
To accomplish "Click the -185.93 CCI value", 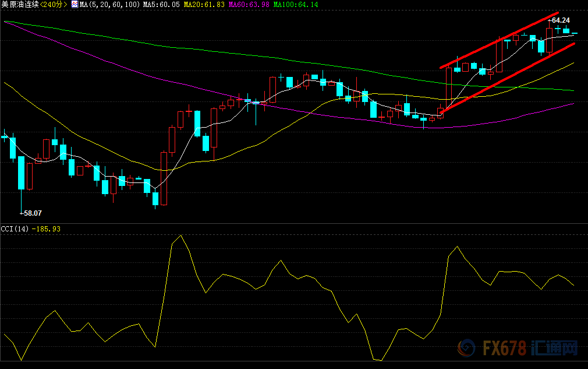I will [46, 229].
